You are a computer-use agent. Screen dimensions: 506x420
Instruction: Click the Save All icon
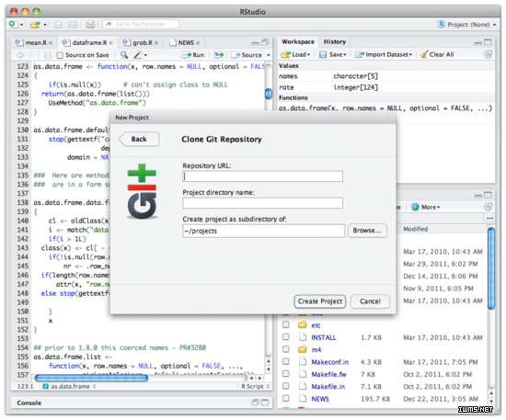(x=73, y=25)
